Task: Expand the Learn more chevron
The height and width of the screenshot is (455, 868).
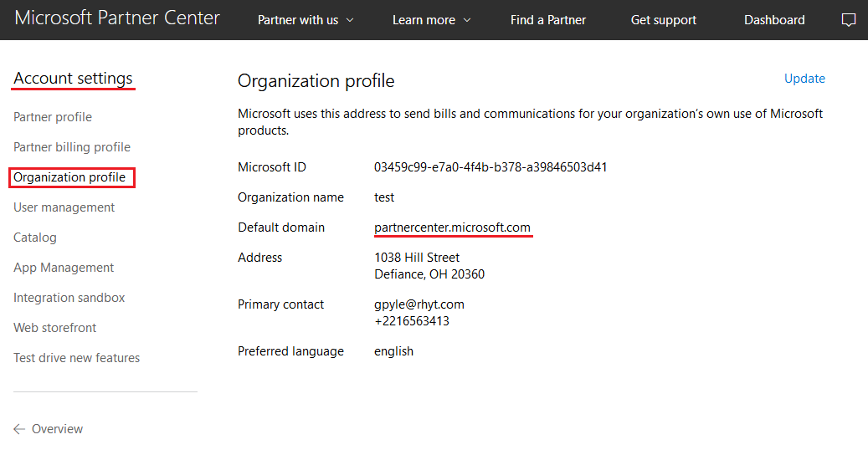Action: coord(467,20)
